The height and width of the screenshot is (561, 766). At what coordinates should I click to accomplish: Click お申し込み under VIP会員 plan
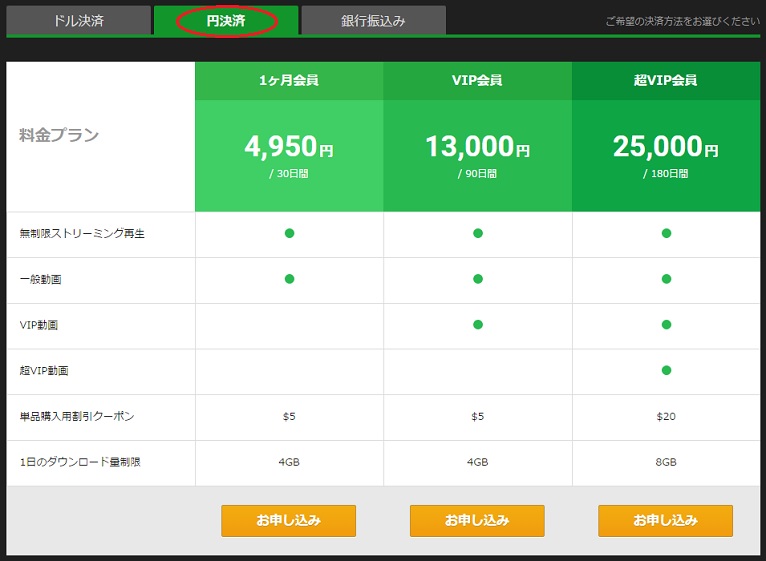(477, 520)
